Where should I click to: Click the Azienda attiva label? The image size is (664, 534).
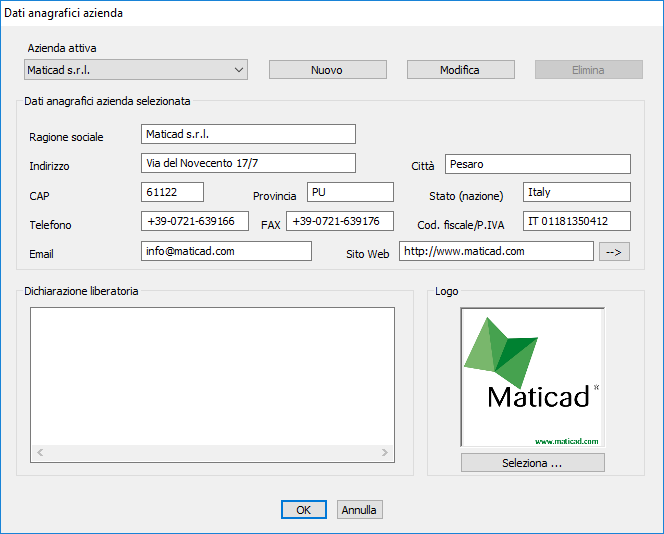[x=62, y=48]
